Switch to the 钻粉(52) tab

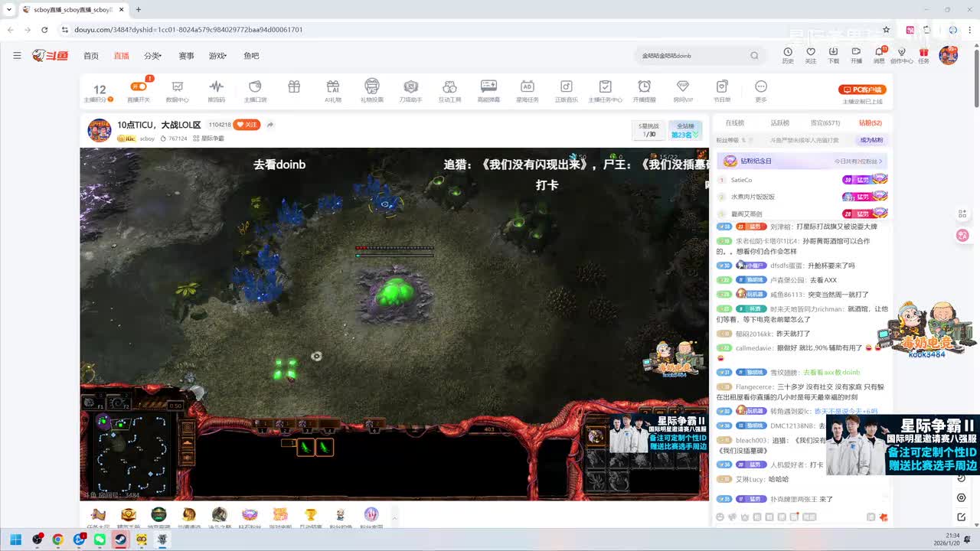coord(870,122)
